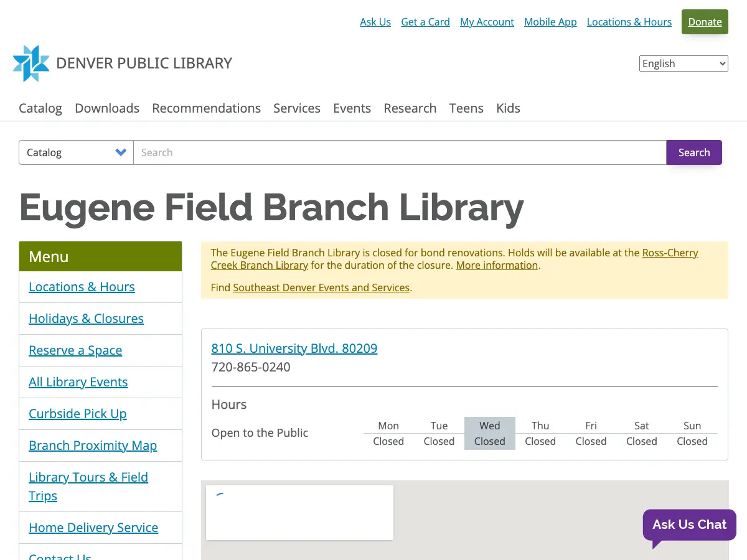Open the Ask Us link
The width and height of the screenshot is (747, 560).
(375, 22)
